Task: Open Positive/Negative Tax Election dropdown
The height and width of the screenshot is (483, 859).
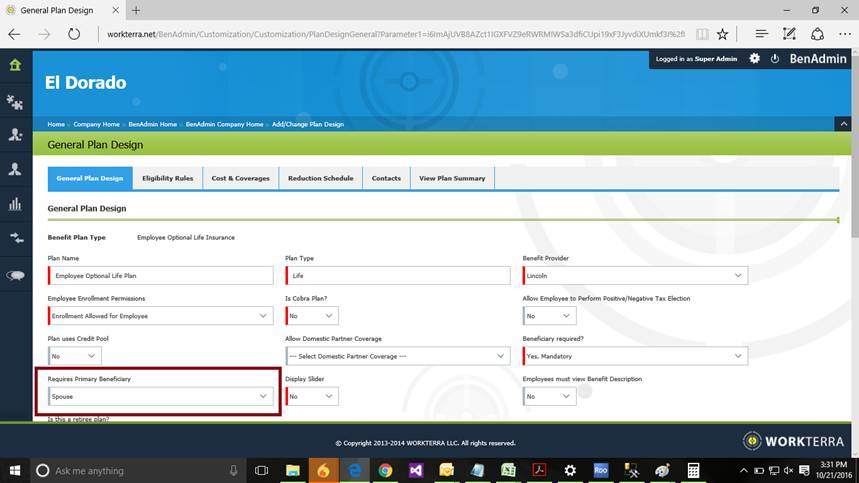Action: point(549,316)
